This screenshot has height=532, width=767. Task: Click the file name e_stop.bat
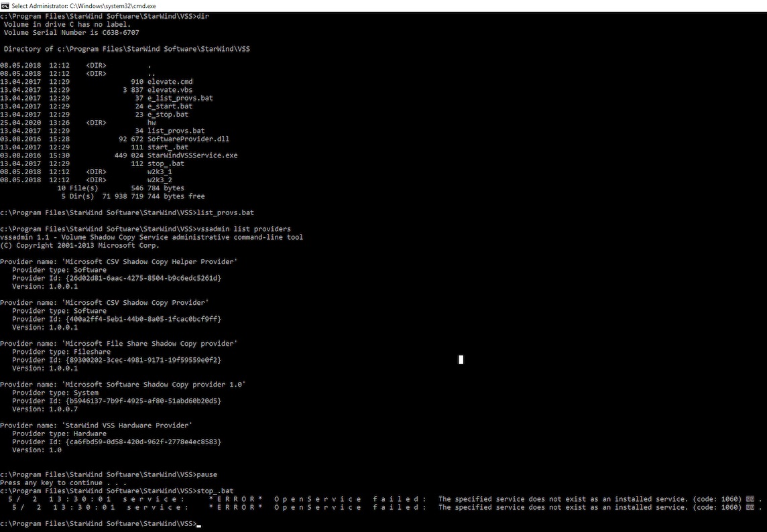(x=168, y=115)
